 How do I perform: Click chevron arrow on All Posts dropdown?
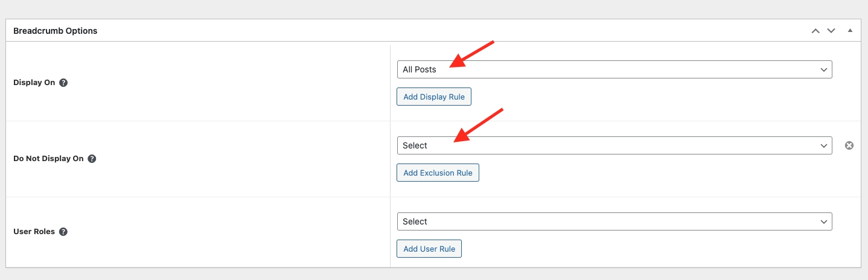pos(824,70)
